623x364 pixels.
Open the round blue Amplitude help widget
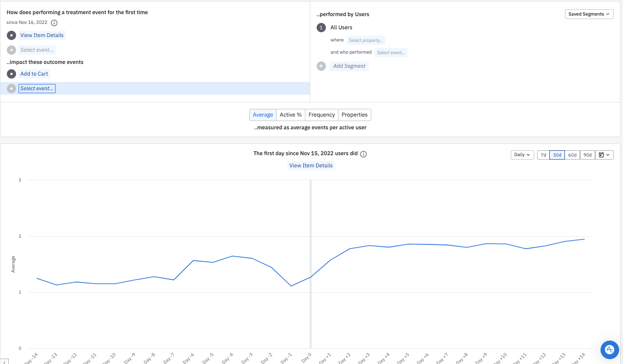coord(609,349)
